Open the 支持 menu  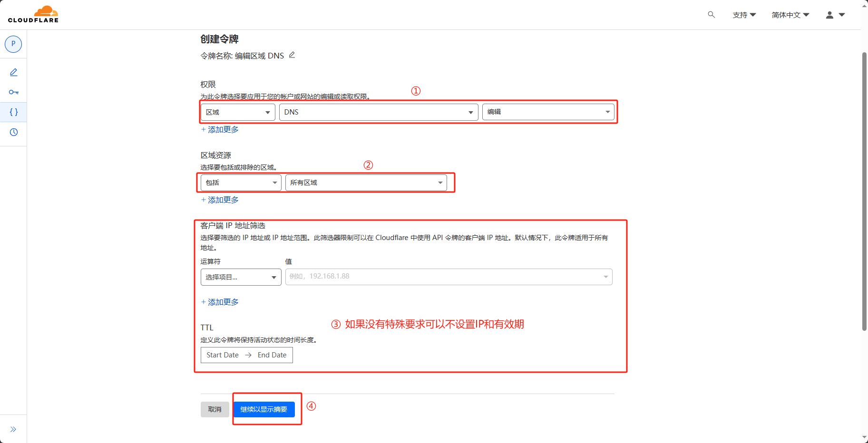[x=744, y=15]
